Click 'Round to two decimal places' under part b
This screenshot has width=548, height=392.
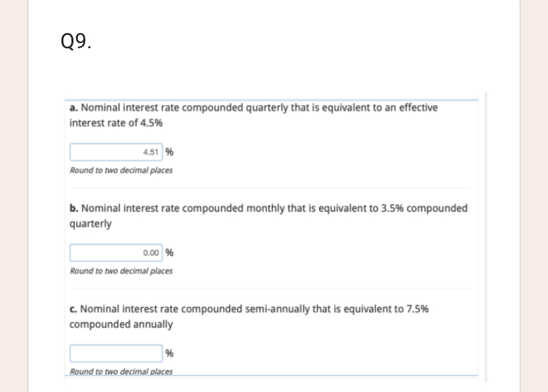pos(120,271)
